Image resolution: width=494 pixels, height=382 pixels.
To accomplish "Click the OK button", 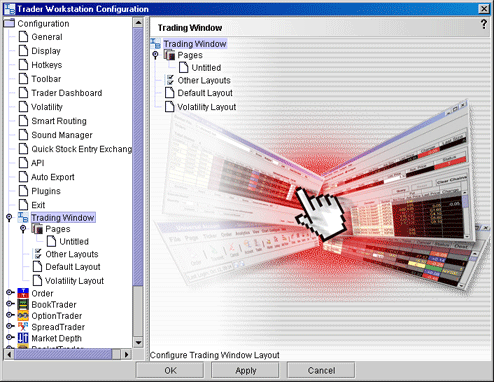I will coord(170,370).
